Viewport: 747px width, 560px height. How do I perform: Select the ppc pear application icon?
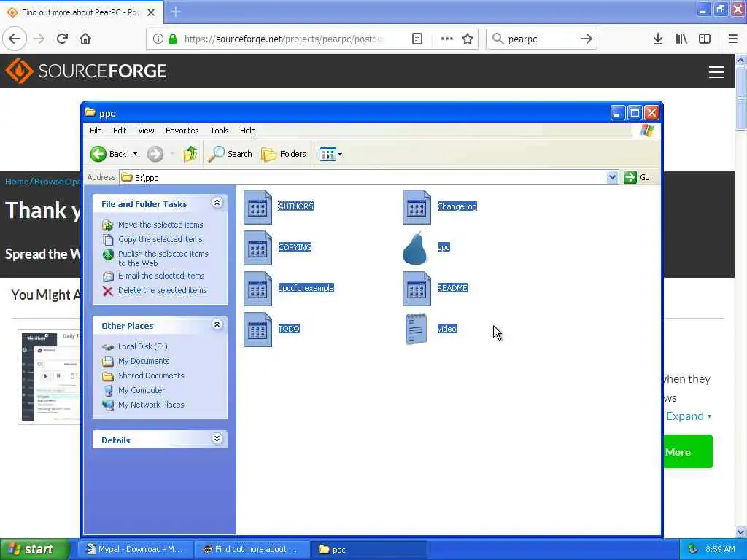tap(415, 248)
